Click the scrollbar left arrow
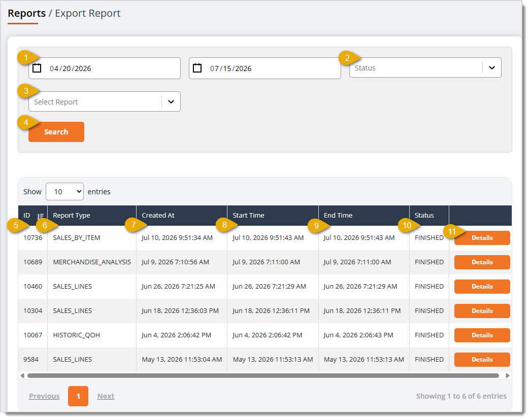Screen dimensions: 530x420 tap(22, 376)
